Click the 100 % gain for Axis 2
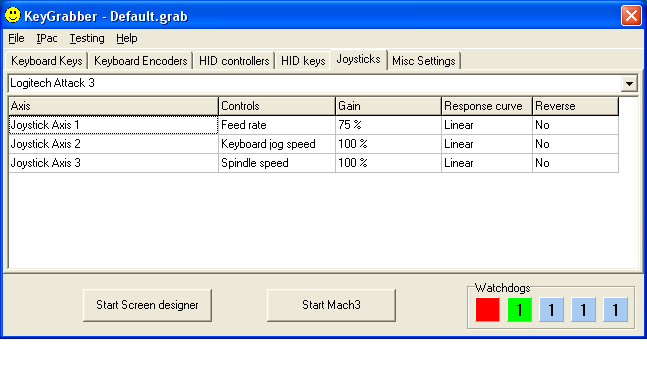Viewport: 647px width, 384px height. (388, 144)
